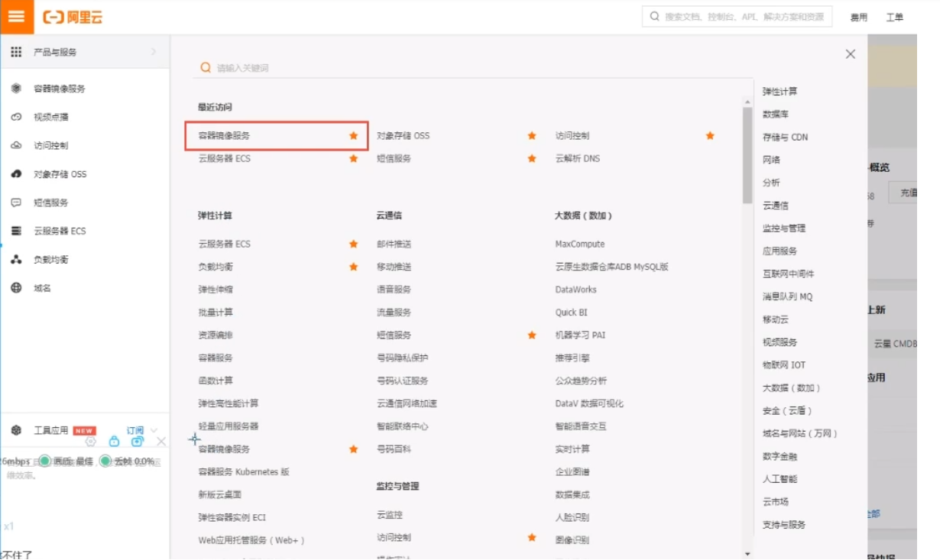Open the orange hamburger menu
Viewport: 940px width, 560px height.
click(17, 17)
